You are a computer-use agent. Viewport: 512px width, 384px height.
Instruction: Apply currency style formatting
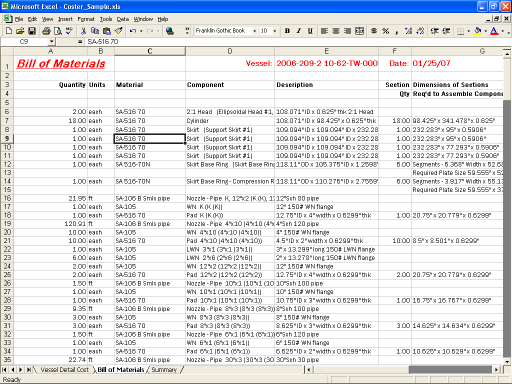(374, 31)
